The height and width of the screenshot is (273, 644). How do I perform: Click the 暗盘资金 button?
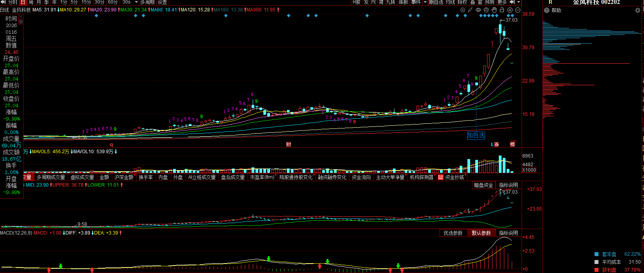click(x=483, y=185)
